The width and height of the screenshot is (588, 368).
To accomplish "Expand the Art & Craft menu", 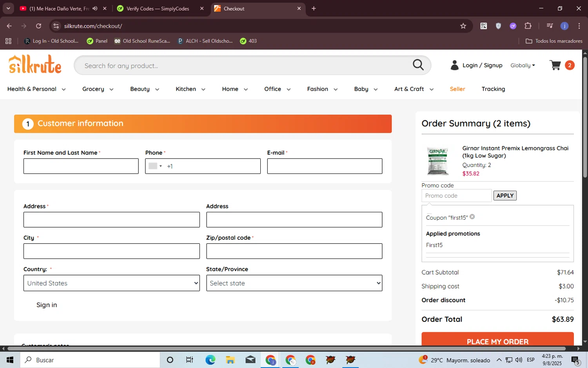I will (x=414, y=89).
